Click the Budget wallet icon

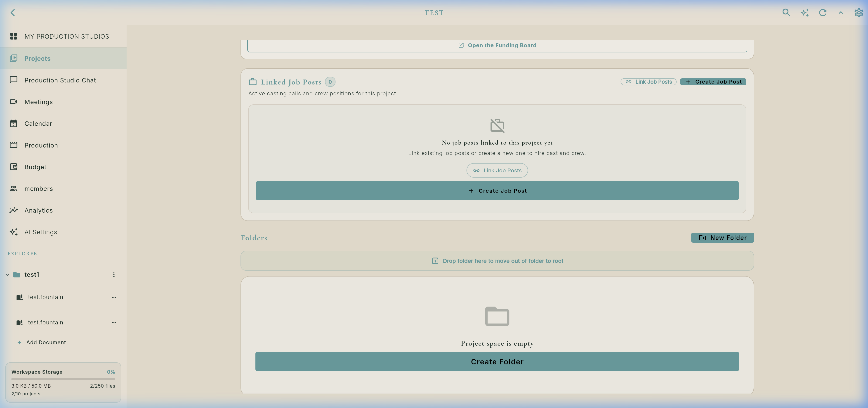click(14, 167)
